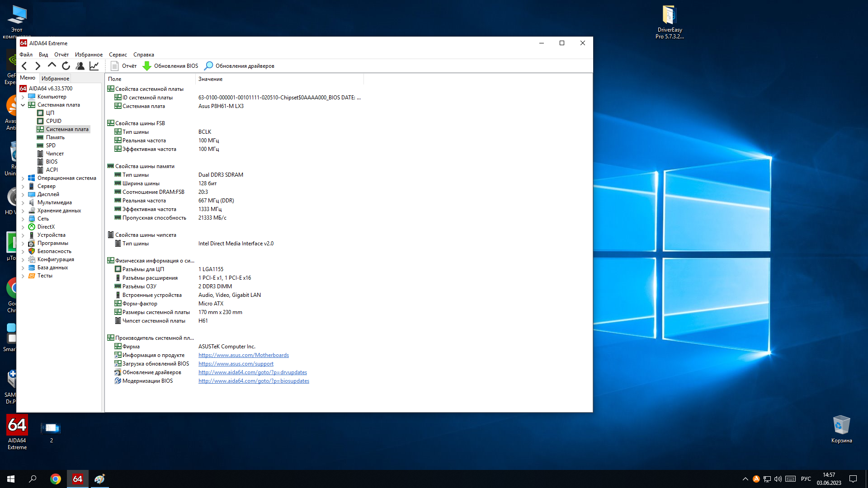
Task: Select Память in the tree
Action: pos(55,137)
